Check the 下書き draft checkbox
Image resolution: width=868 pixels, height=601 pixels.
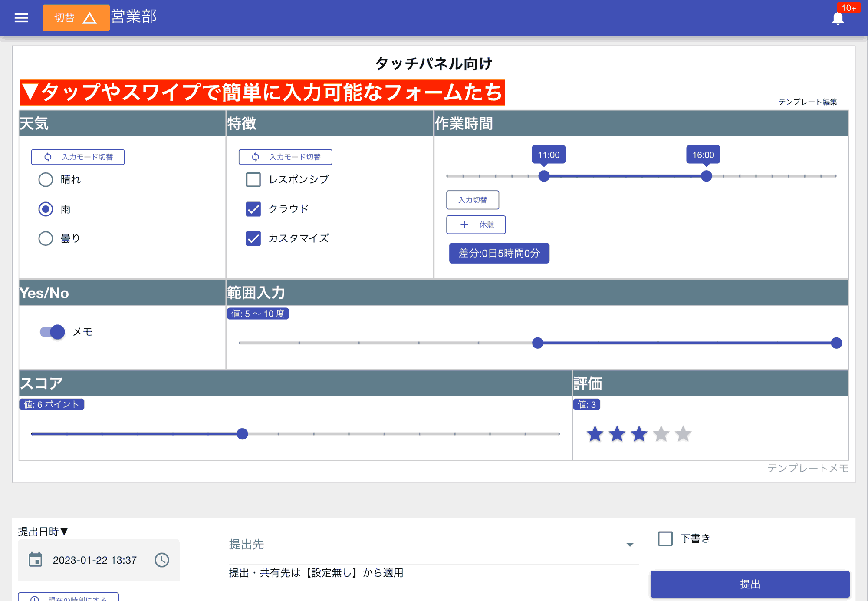tap(664, 538)
